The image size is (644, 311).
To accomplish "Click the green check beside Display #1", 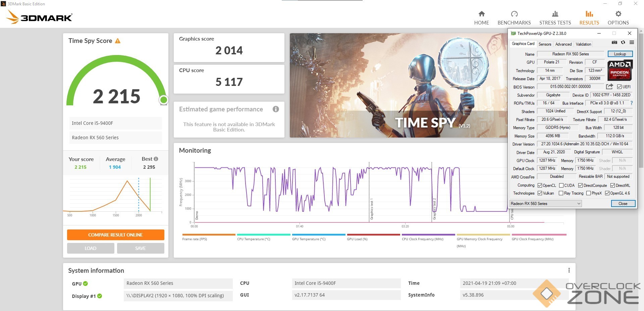I will tap(100, 296).
